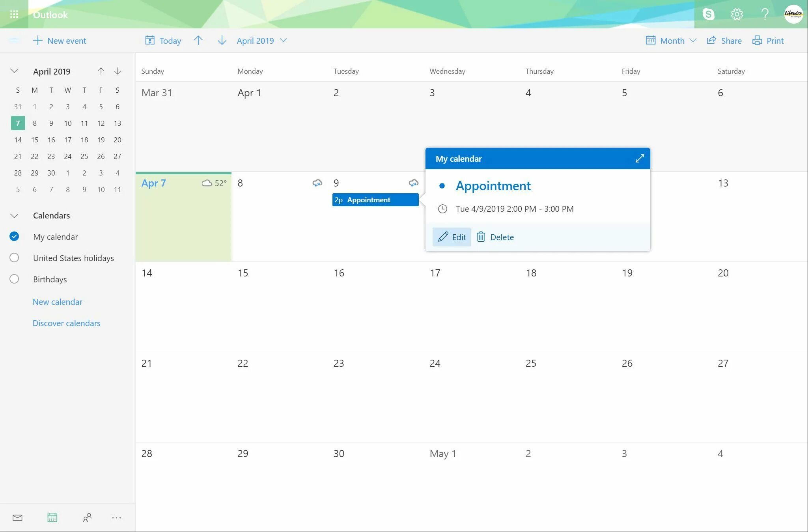Click the Discover calendars link
808x532 pixels.
[66, 323]
